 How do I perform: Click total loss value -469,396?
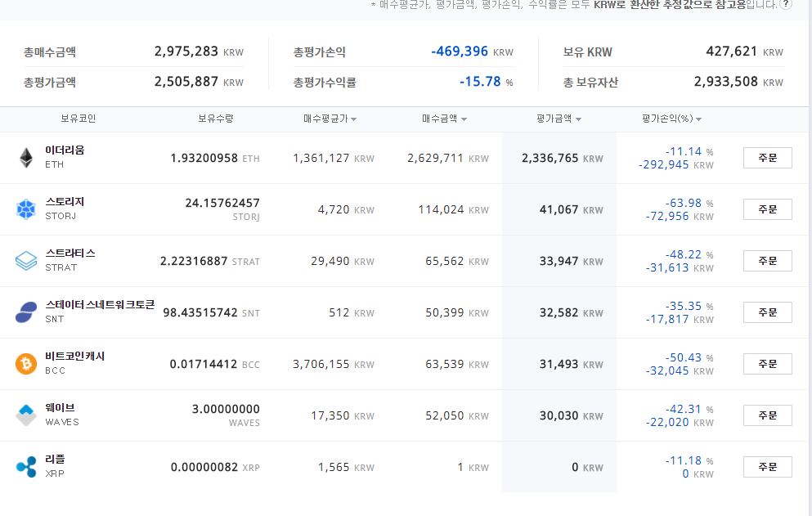coord(460,52)
